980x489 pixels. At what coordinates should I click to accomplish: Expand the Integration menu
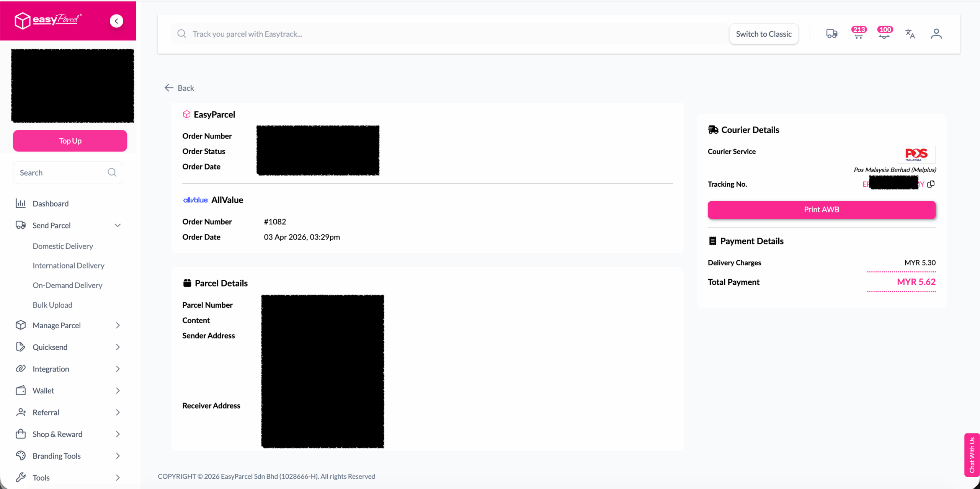118,369
